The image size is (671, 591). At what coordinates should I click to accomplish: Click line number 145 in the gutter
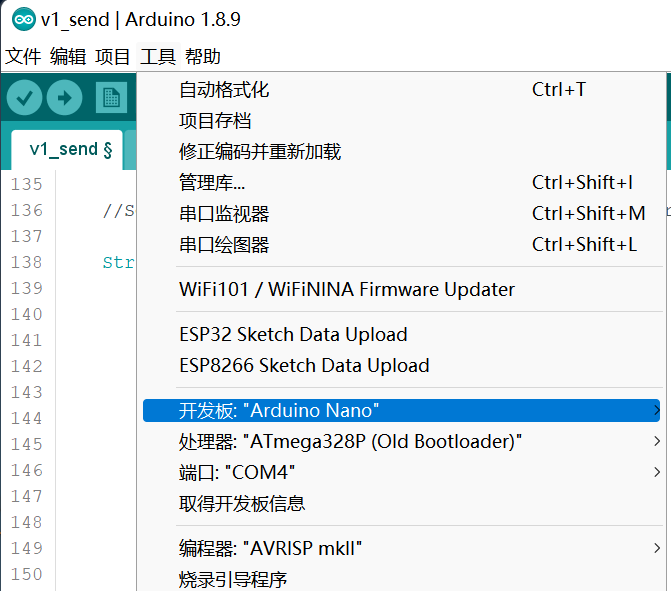27,444
